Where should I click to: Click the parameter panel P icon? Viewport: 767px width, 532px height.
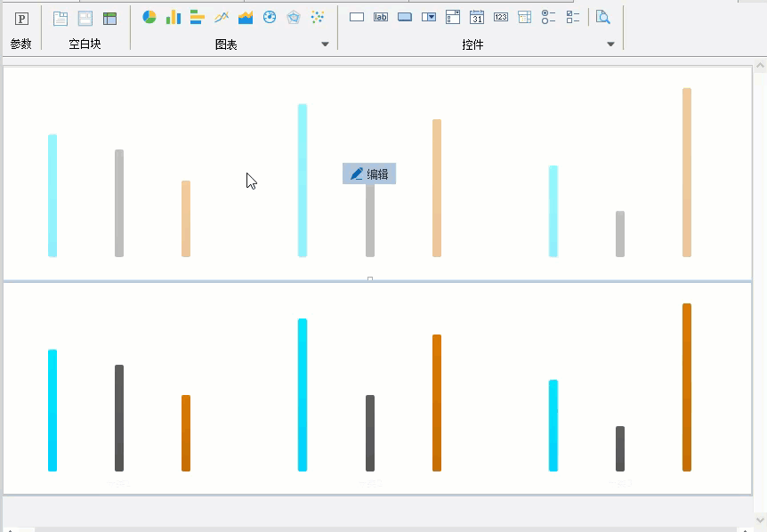[21, 19]
